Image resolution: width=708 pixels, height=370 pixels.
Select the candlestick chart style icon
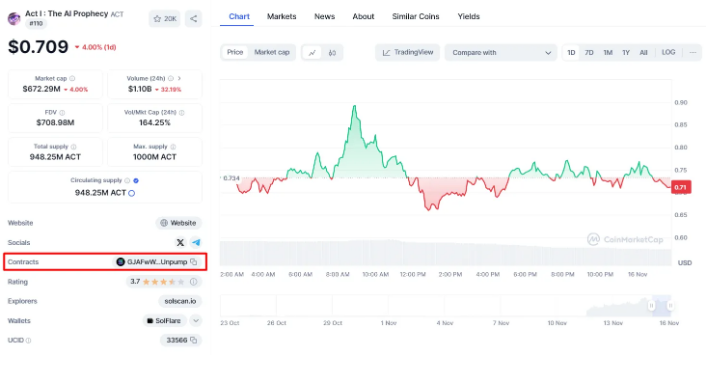point(332,53)
